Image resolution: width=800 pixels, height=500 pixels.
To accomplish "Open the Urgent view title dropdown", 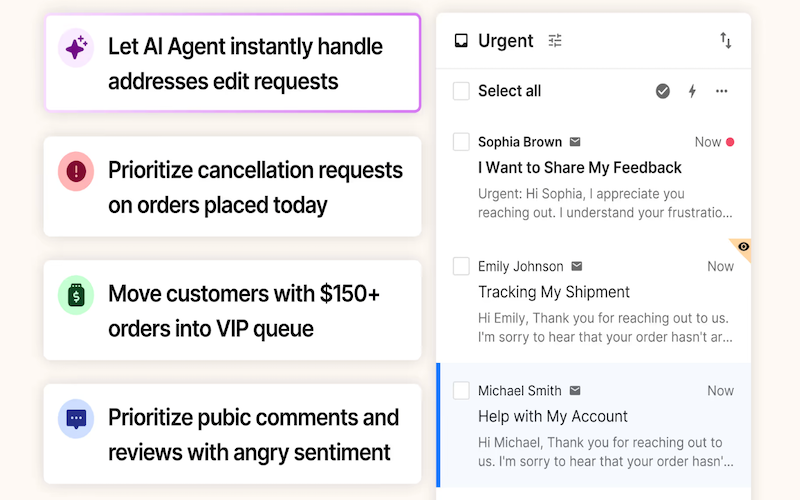I will click(x=506, y=41).
